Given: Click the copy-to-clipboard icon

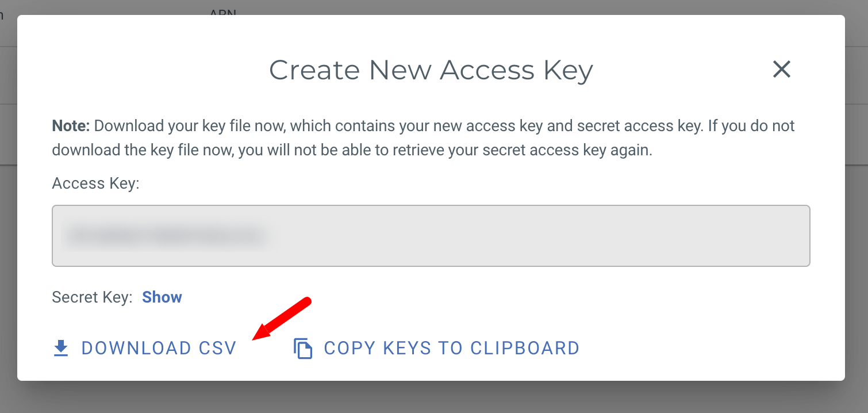Looking at the screenshot, I should [x=303, y=349].
